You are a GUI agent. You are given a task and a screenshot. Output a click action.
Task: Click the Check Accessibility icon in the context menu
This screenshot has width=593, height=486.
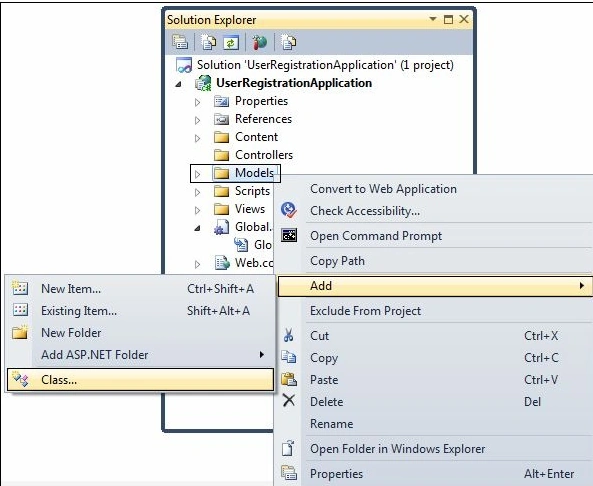[289, 210]
